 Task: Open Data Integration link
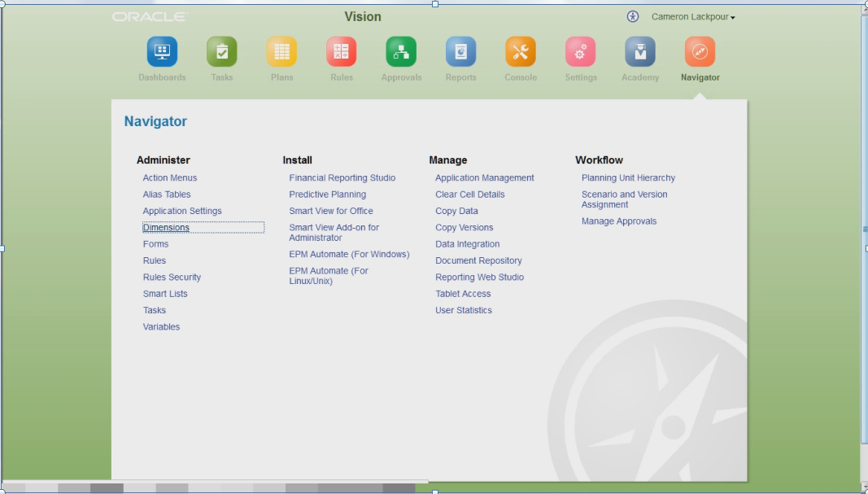tap(467, 244)
